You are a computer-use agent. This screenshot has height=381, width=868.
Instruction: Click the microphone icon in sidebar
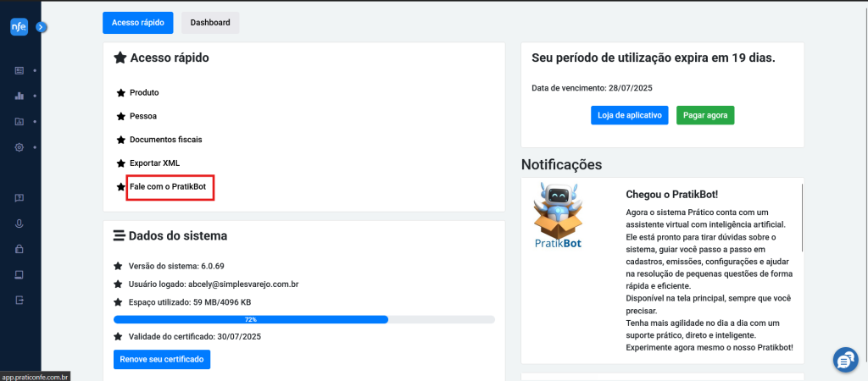19,224
